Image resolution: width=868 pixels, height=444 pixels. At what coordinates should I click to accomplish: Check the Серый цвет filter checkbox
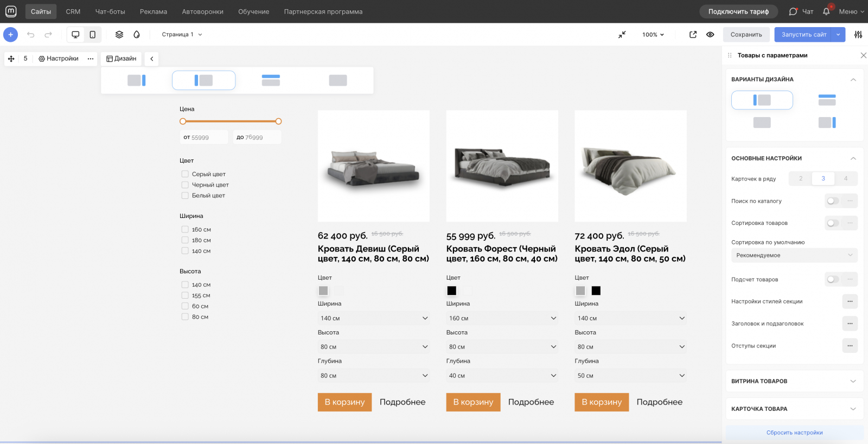[x=185, y=174]
